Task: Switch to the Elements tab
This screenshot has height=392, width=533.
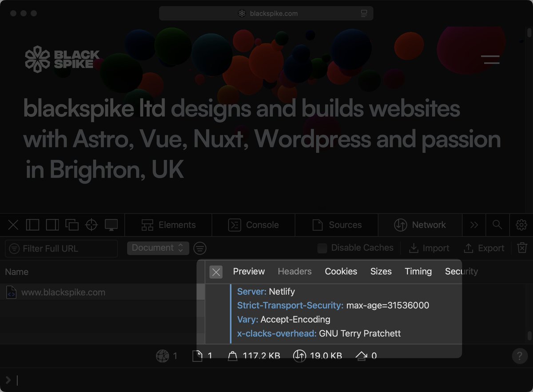Action: pyautogui.click(x=168, y=225)
